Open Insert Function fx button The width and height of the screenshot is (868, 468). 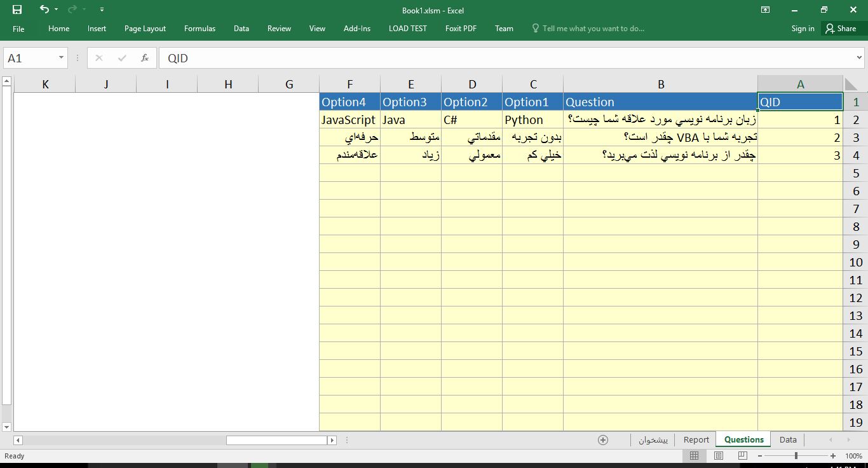tap(145, 58)
